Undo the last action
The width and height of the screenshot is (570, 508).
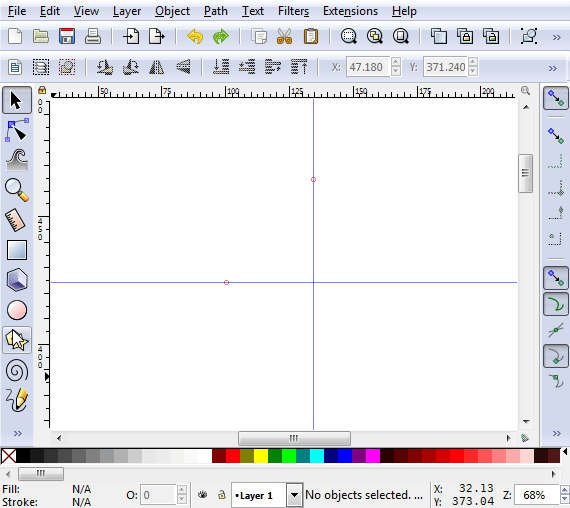pyautogui.click(x=195, y=36)
